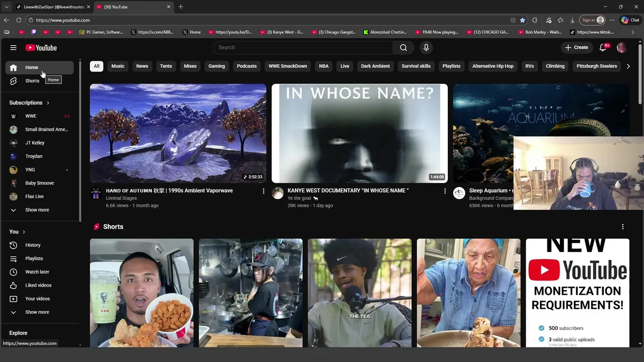Click the search magnifier button
The height and width of the screenshot is (362, 644).
[404, 47]
